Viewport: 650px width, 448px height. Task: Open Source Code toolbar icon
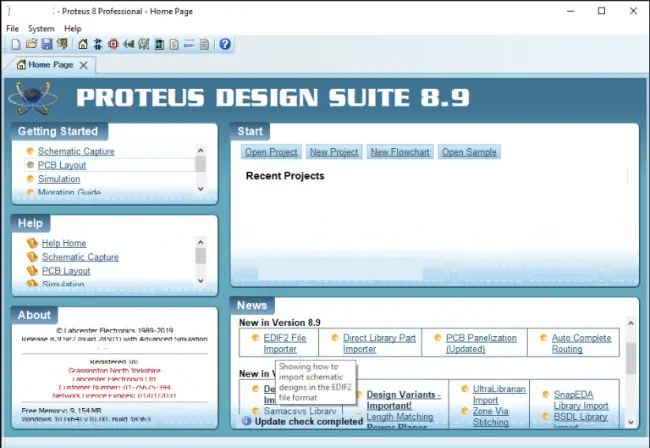189,44
